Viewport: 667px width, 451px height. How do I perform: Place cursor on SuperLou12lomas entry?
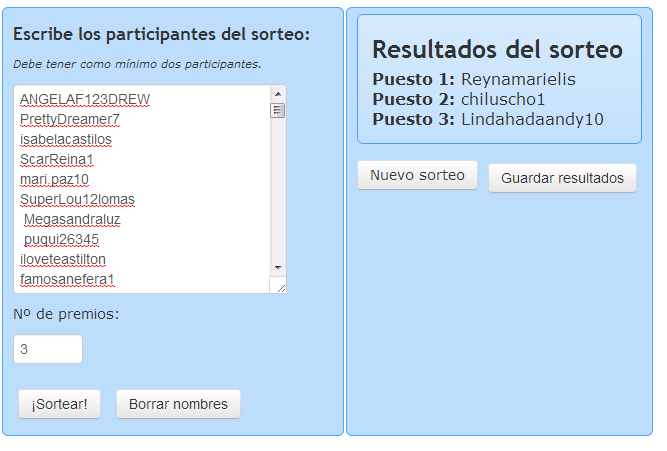tap(77, 199)
